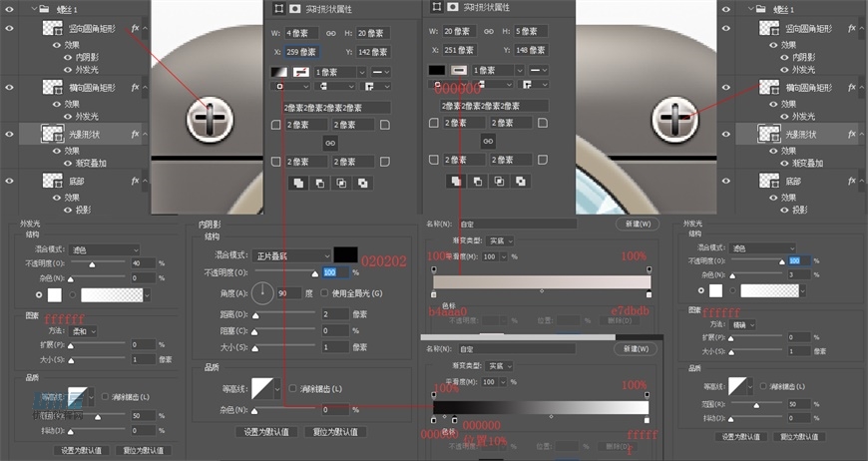The image size is (868, 461).
Task: Select solid color radio in the 精确 outer glow panel
Action: pos(701,290)
